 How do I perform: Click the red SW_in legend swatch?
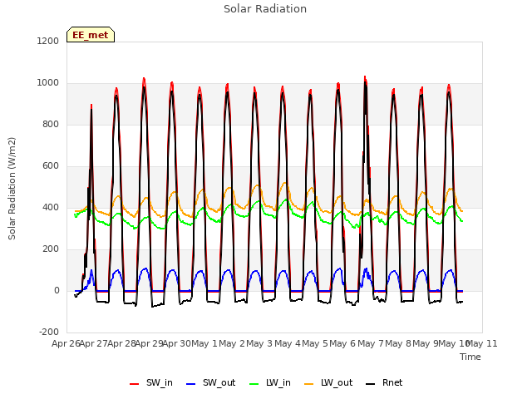coord(135,384)
